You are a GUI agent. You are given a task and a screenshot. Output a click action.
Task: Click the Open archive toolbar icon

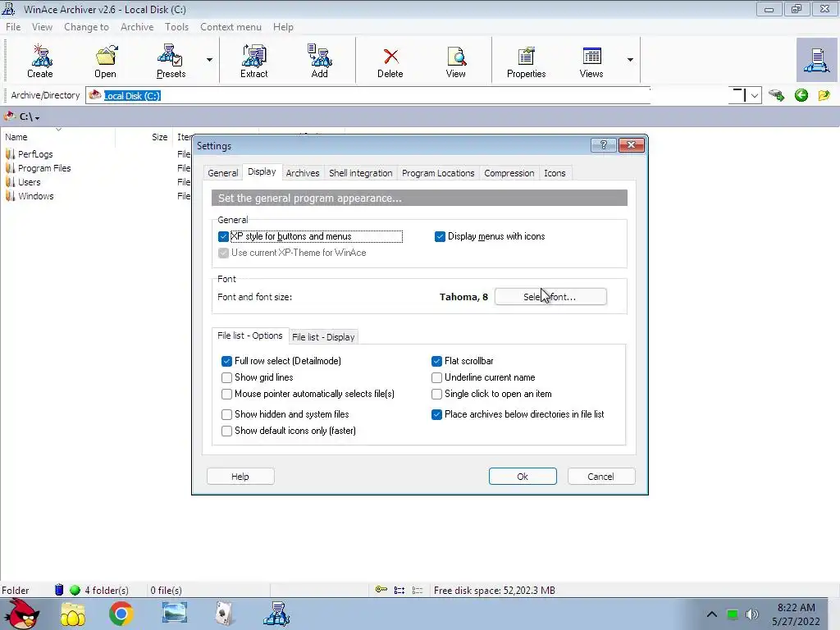[106, 61]
